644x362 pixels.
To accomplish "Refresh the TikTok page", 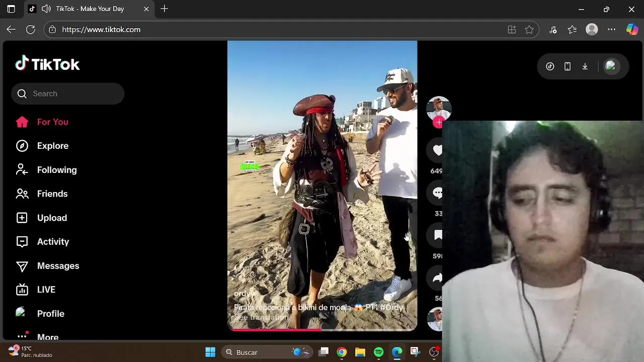I will click(x=31, y=30).
